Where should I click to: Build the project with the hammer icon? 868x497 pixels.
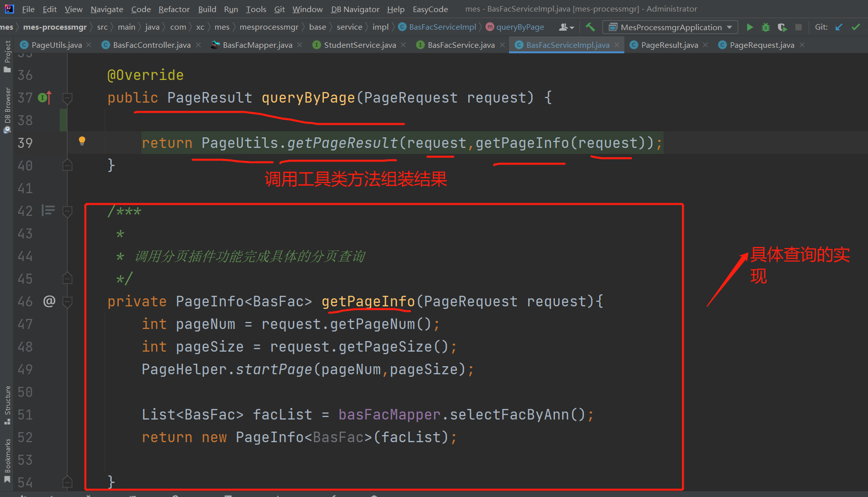coord(590,27)
